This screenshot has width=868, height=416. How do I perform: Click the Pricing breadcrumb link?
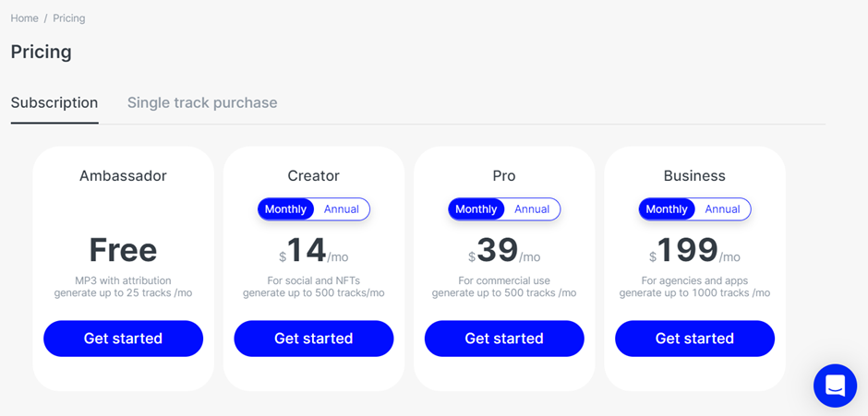69,18
